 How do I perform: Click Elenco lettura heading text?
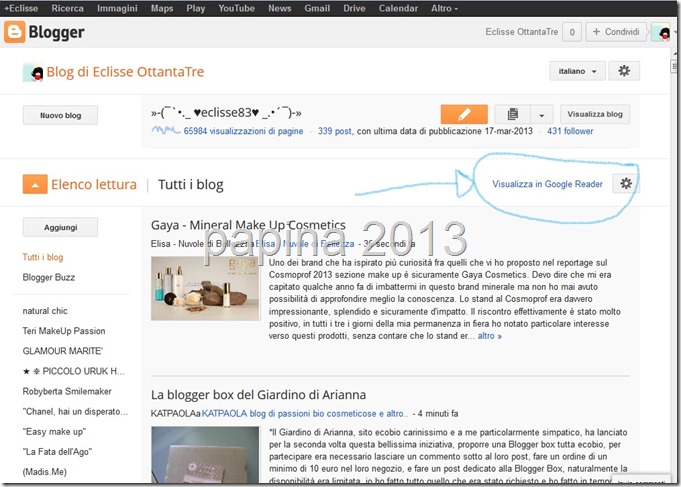coord(94,184)
